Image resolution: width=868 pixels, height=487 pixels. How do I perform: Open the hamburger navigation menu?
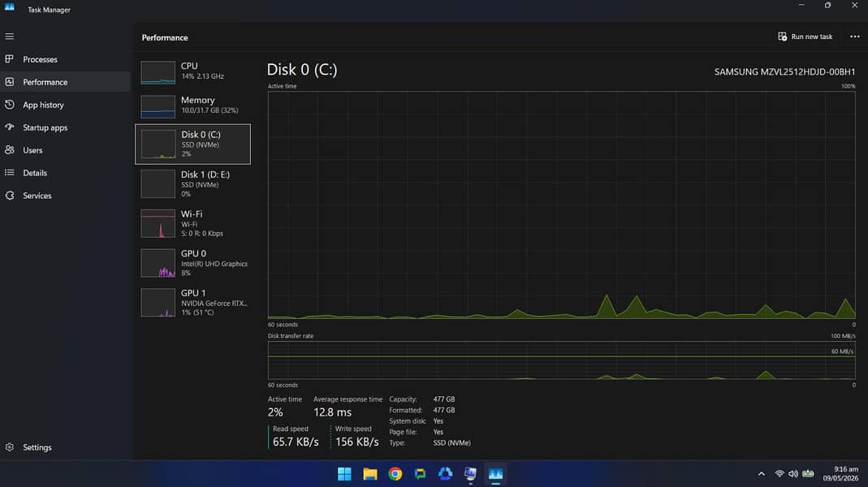10,37
